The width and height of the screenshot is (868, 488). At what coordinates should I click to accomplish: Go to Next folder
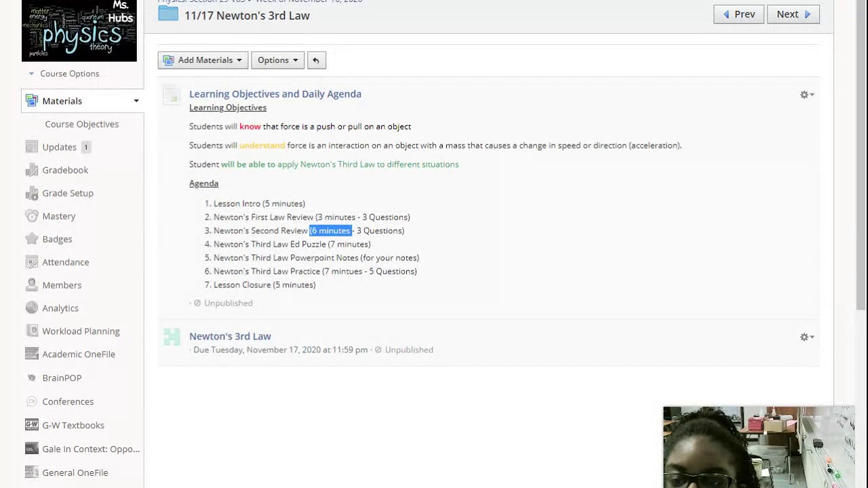[x=793, y=14]
